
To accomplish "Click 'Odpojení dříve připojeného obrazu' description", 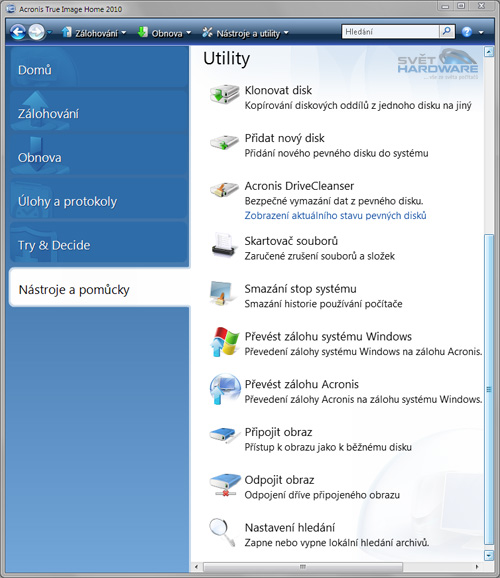I will [x=322, y=495].
